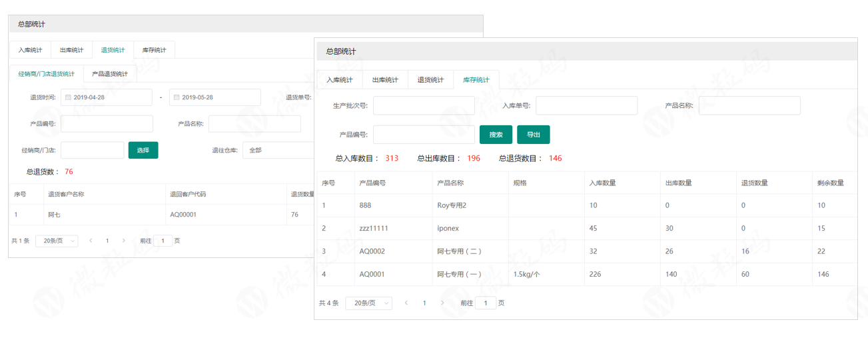Open the 20条/页 page-size dropdown in returns panel
868x344 pixels.
pyautogui.click(x=57, y=241)
